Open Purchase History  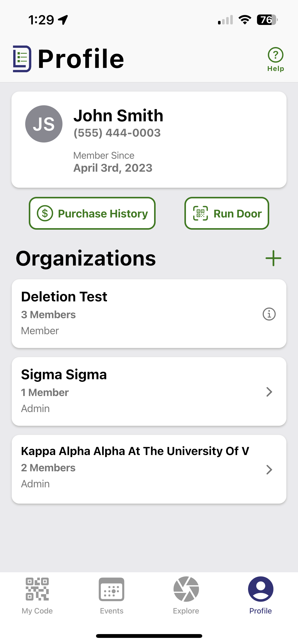tap(92, 213)
